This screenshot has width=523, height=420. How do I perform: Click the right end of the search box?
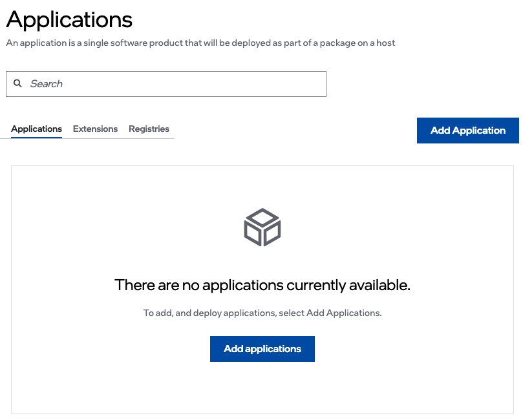point(317,84)
